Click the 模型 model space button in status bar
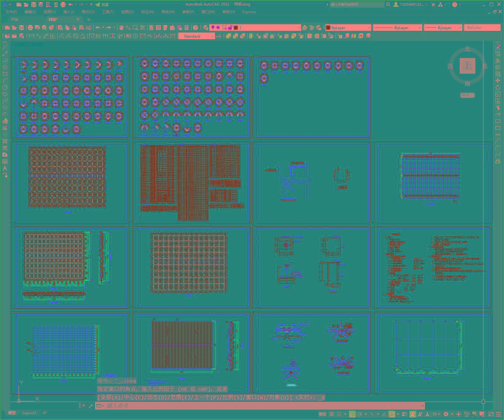The height and width of the screenshot is (420, 504). pos(323,414)
